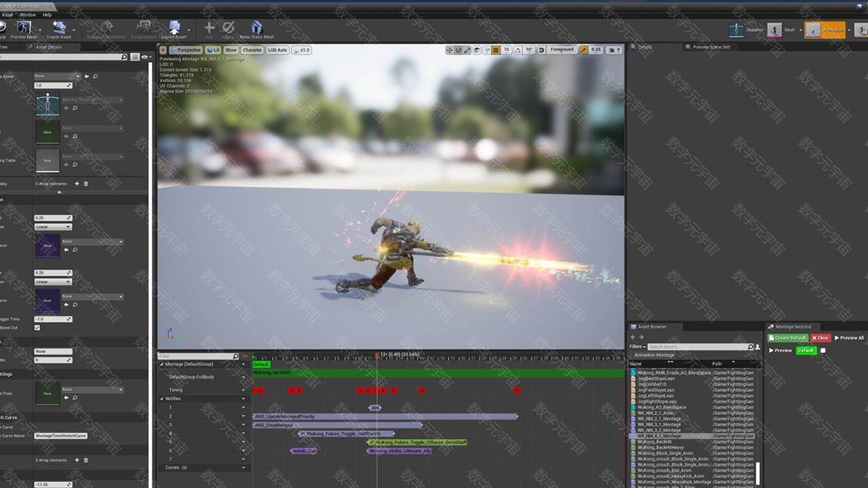
Task: Toggle the coordinate system cube icon
Action: coord(477,50)
